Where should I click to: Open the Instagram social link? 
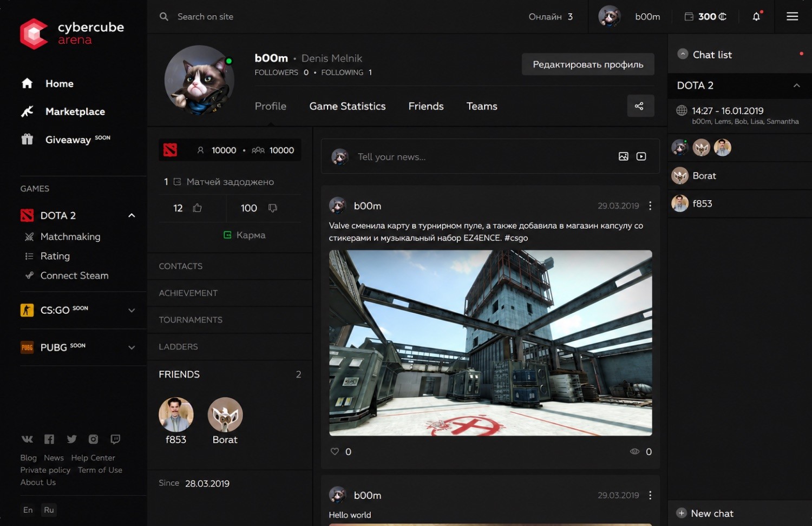tap(94, 439)
